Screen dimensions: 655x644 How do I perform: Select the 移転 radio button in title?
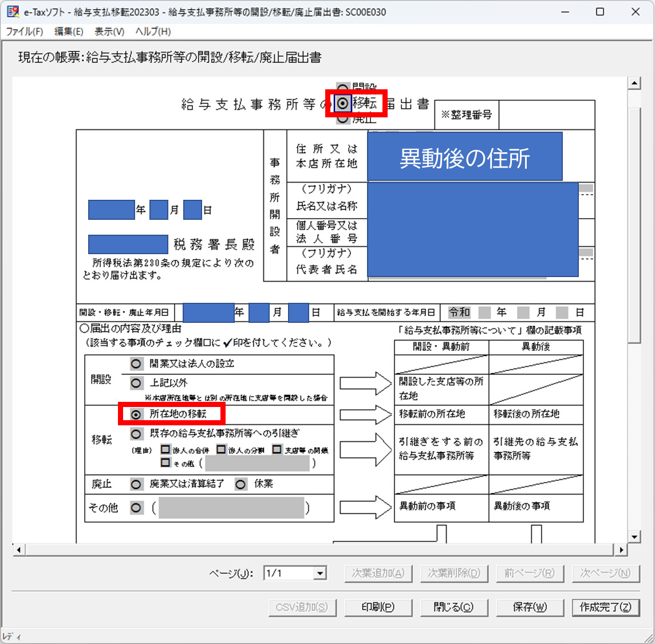(342, 103)
